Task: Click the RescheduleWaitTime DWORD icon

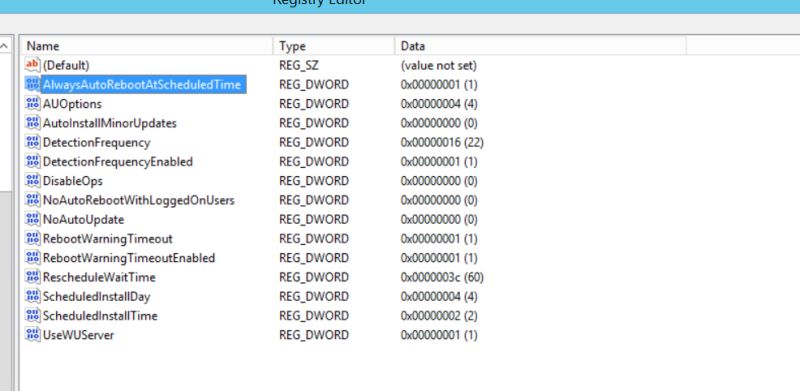Action: click(x=32, y=277)
